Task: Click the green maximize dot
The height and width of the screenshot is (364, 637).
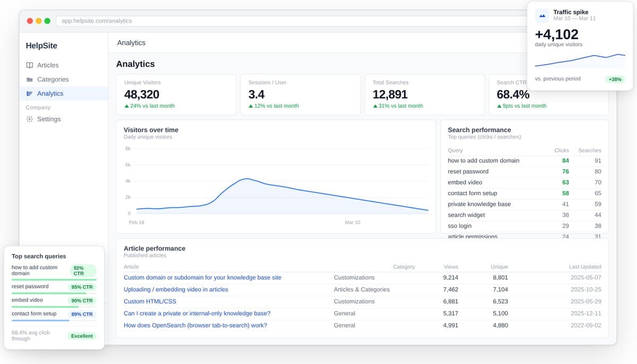Action: click(x=47, y=21)
